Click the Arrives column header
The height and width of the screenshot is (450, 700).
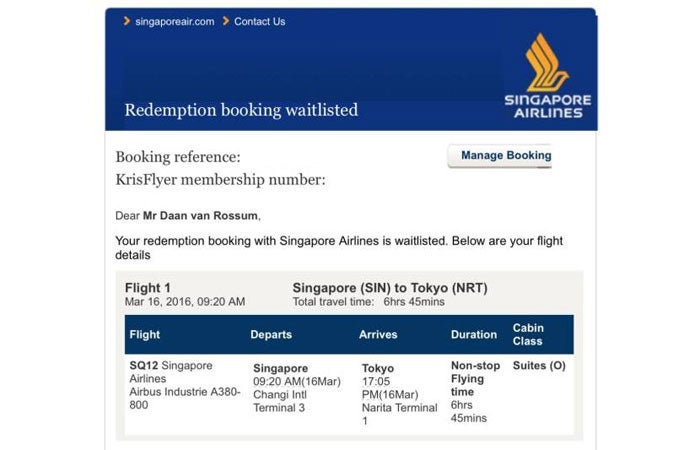[378, 335]
